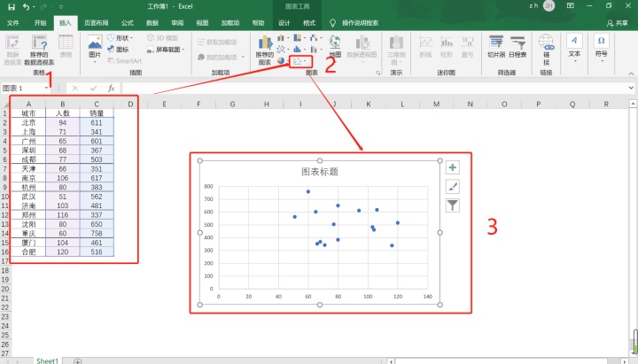Open the column or bar chart dropdown
Image resolution: width=638 pixels, height=364 pixels.
283,38
